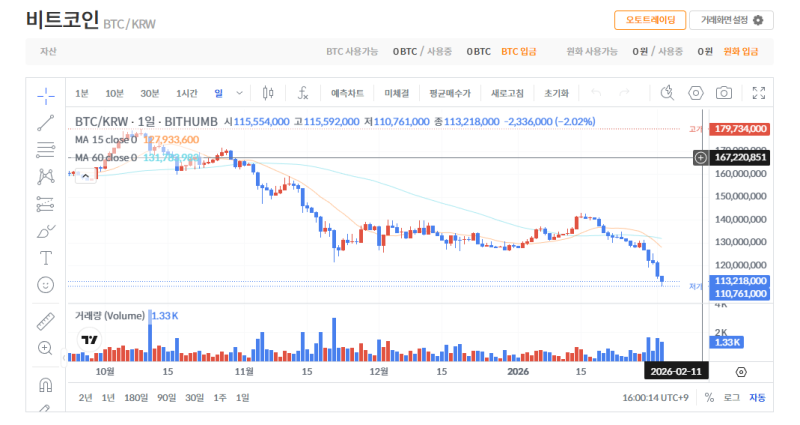Select the crosshair cursor tool
Image resolution: width=800 pixels, height=425 pixels.
(45, 95)
